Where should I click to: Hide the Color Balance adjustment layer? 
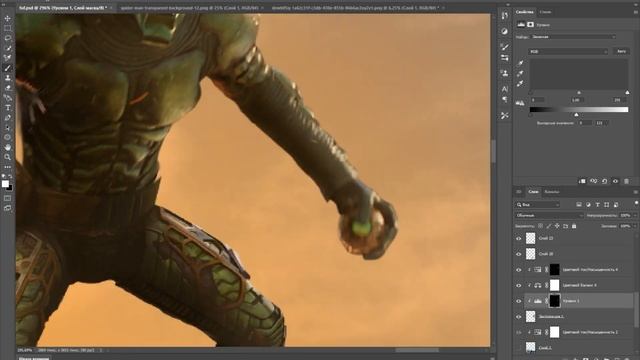click(x=519, y=285)
